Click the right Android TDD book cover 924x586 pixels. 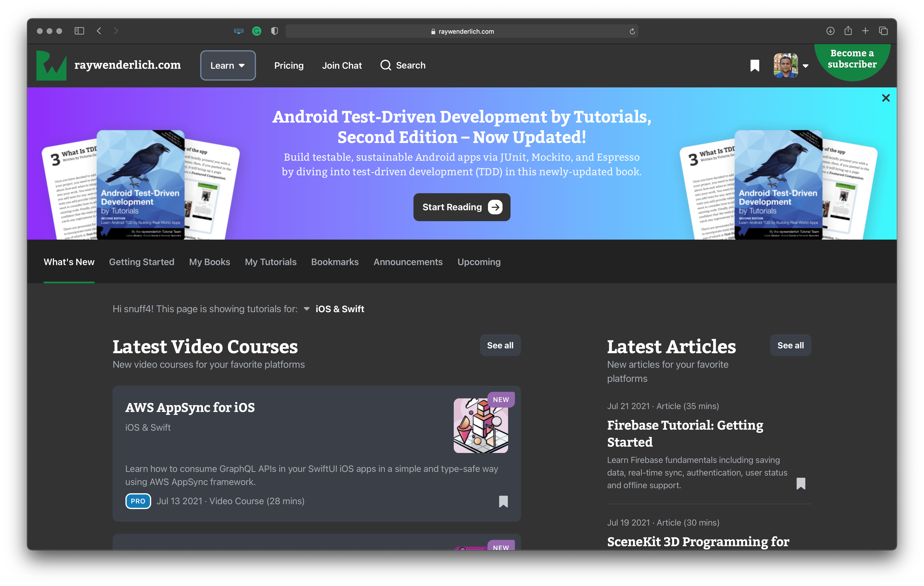click(x=778, y=184)
